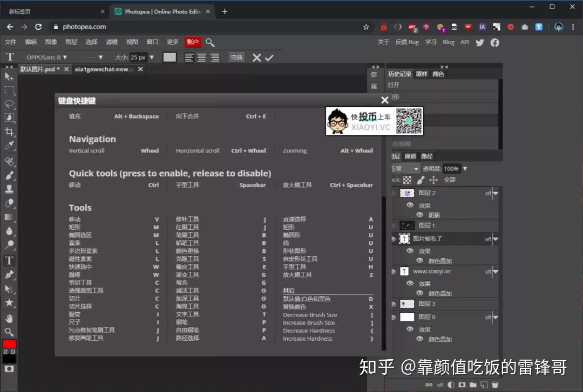Hide 效果 under 图层 0
This screenshot has width=583, height=392.
[410, 329]
